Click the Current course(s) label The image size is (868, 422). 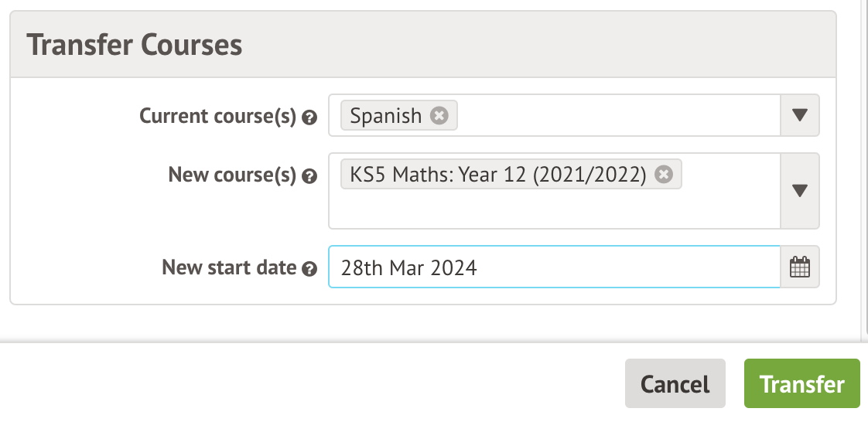click(218, 116)
